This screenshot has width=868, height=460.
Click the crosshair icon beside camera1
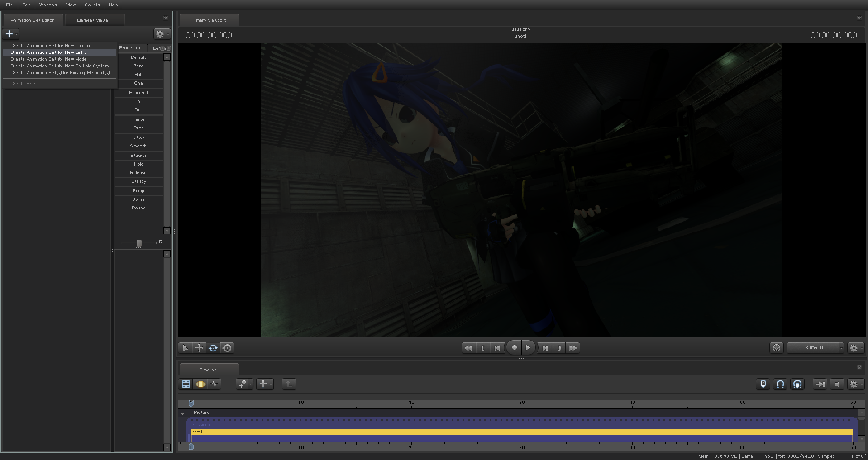(777, 348)
